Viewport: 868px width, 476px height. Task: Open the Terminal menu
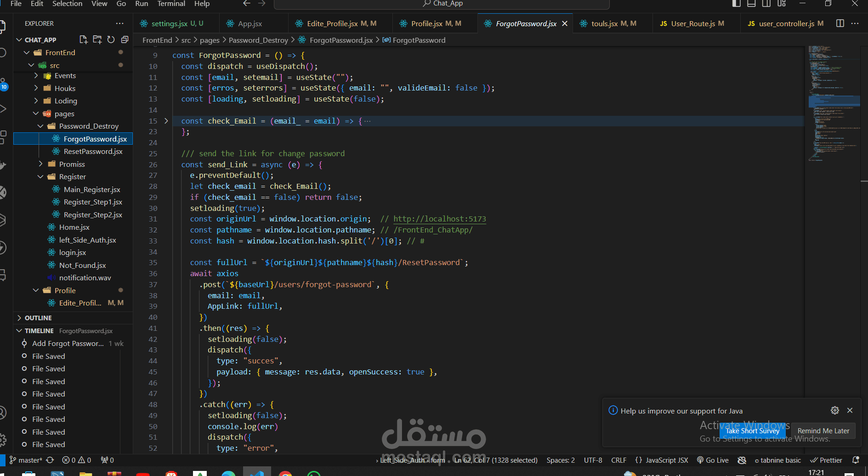171,4
